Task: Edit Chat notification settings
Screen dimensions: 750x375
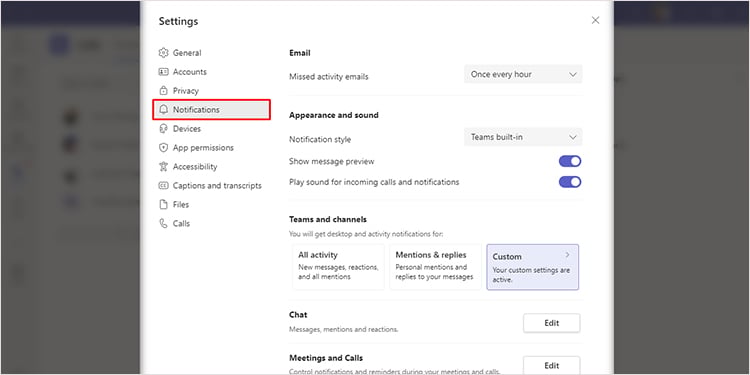Action: pos(551,323)
